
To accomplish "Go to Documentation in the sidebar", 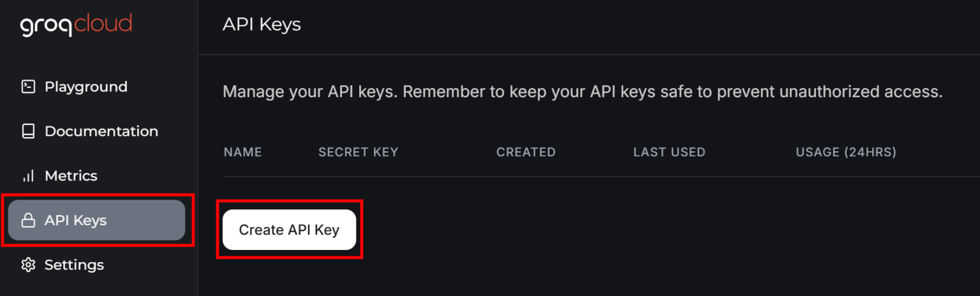I will 101,131.
